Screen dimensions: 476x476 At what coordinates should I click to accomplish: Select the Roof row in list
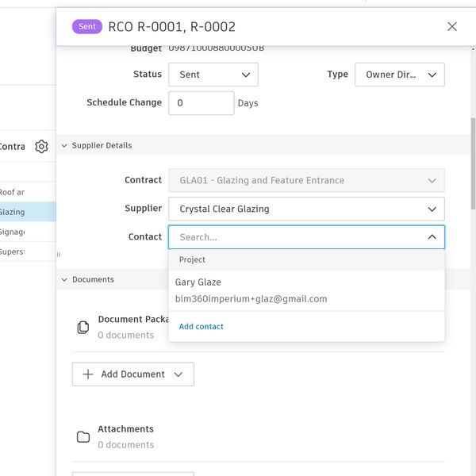pos(24,192)
